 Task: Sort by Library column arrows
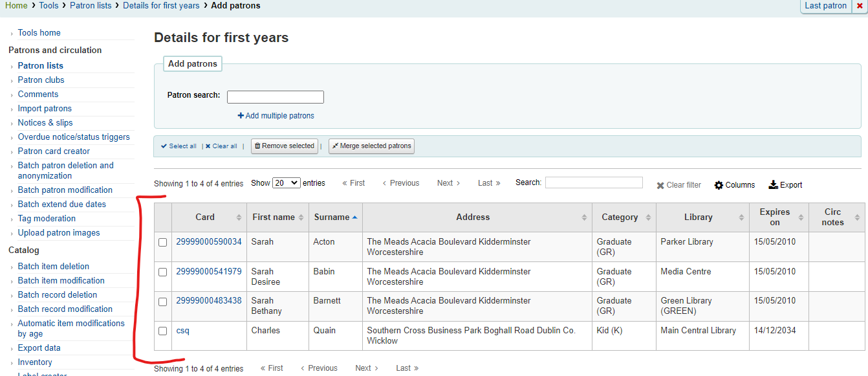(743, 217)
